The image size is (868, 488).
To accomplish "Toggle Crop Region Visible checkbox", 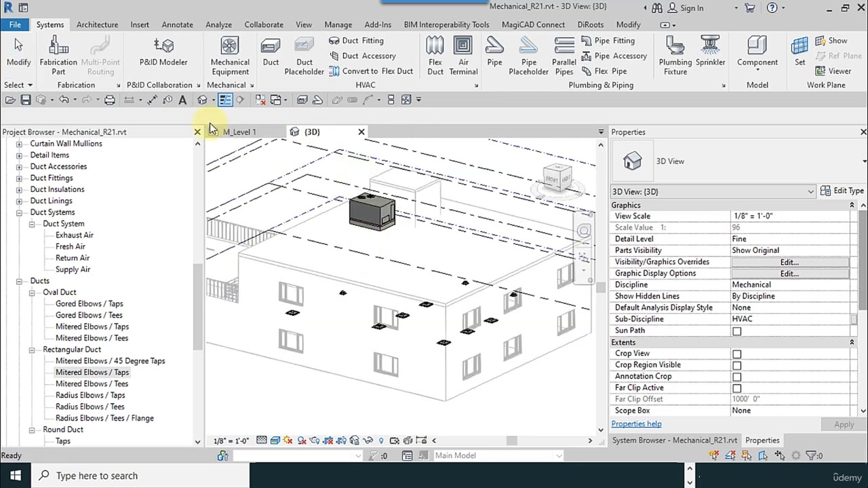I will [736, 365].
